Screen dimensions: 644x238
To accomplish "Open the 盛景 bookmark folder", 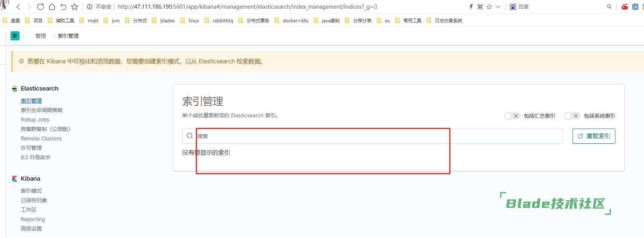I will pos(11,21).
